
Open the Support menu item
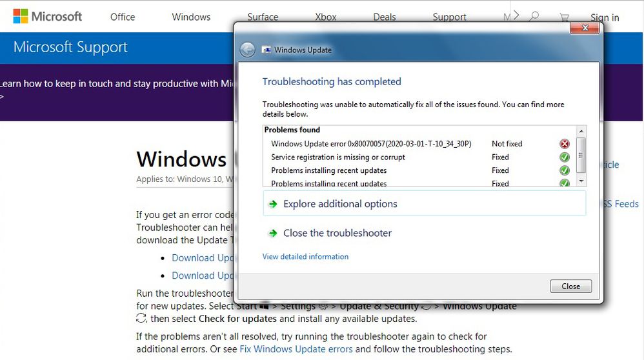pyautogui.click(x=449, y=17)
